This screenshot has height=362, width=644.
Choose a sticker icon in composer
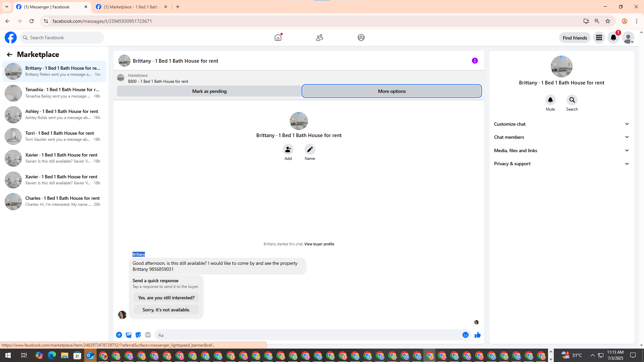coord(138,335)
